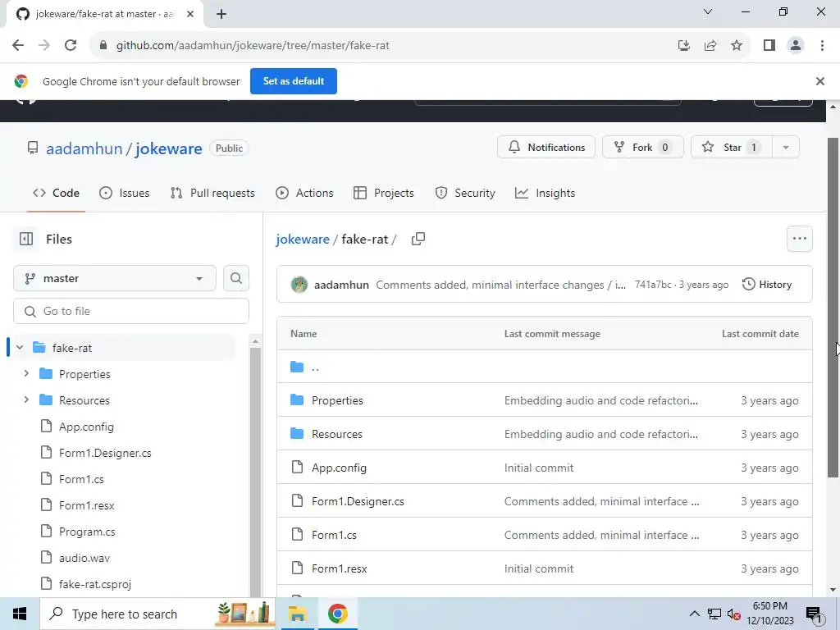The width and height of the screenshot is (840, 630).
Task: Expand the Resources folder in file tree
Action: [x=26, y=399]
